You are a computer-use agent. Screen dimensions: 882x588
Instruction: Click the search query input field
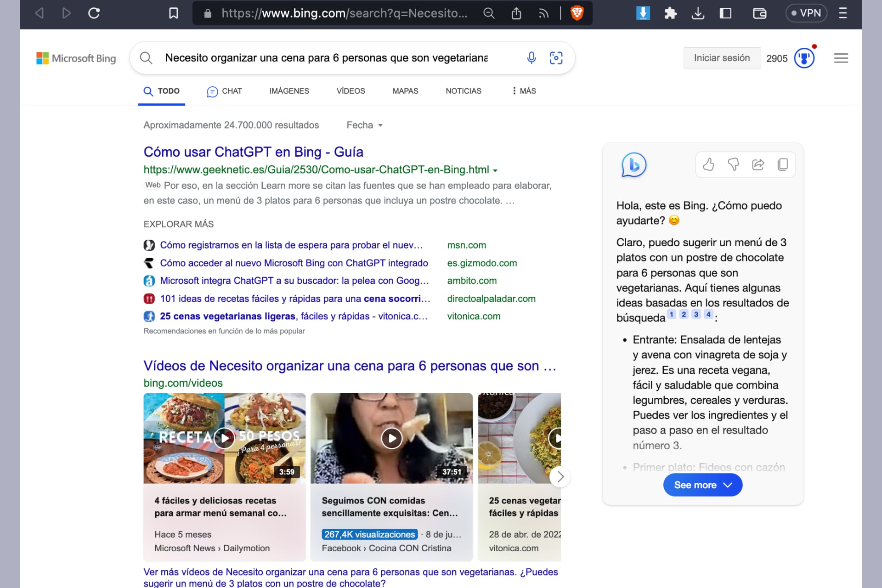(x=326, y=58)
